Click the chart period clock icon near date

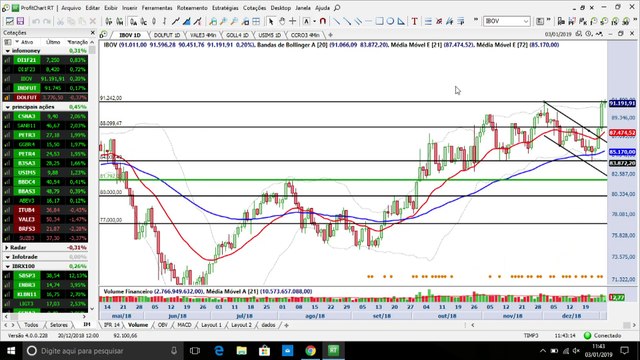[x=589, y=34]
